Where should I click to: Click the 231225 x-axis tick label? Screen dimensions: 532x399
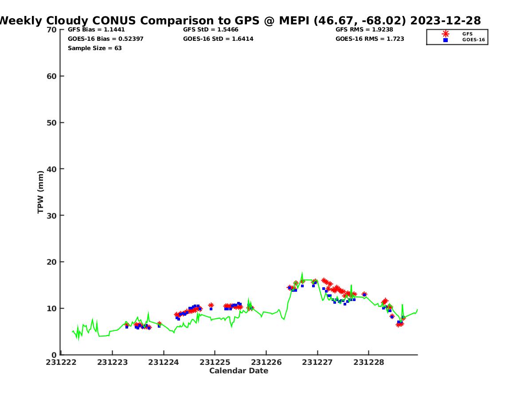(215, 363)
